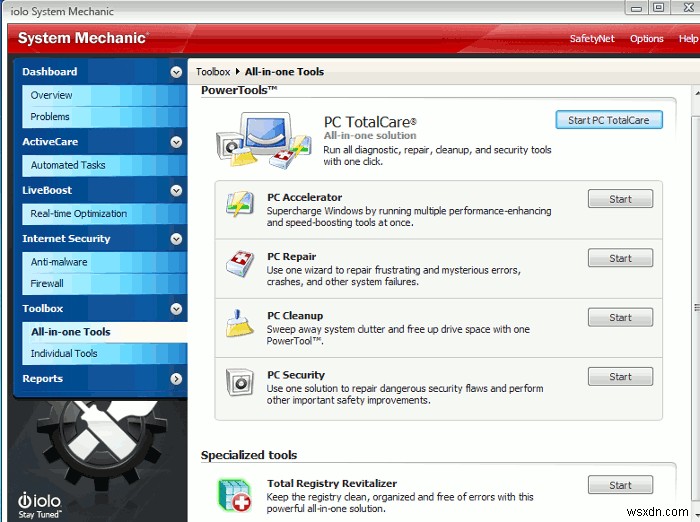This screenshot has width=700, height=522.
Task: Collapse the Dashboard section
Action: point(176,72)
